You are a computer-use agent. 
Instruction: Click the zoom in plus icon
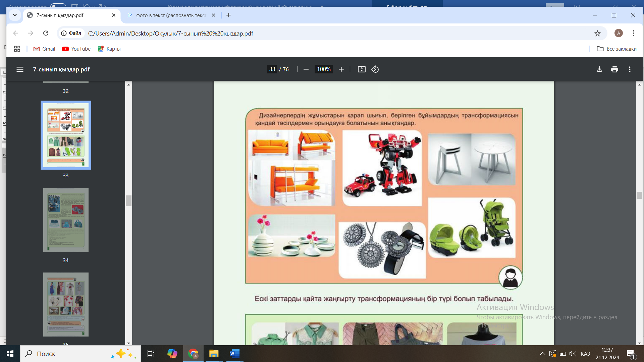pyautogui.click(x=341, y=69)
